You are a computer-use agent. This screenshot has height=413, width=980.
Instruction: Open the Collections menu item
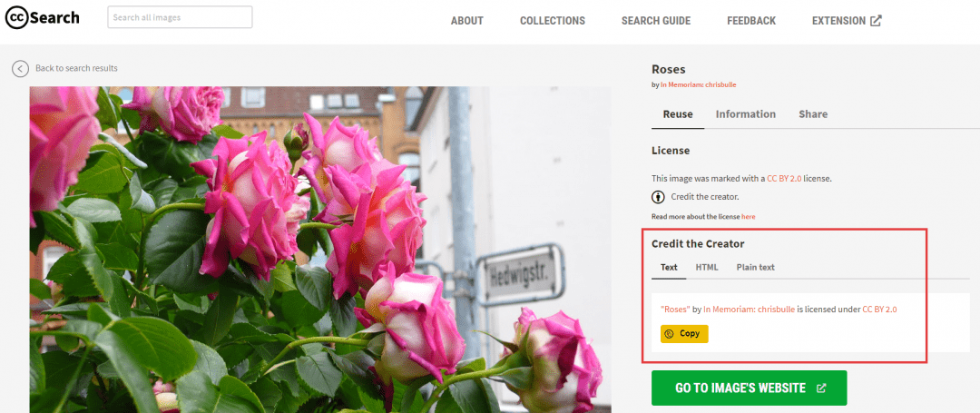pos(552,21)
